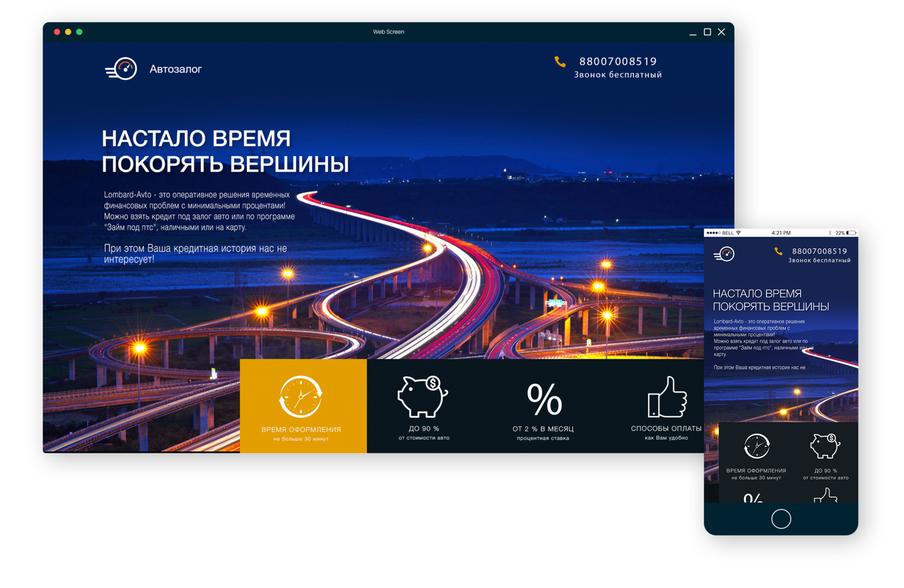904x588 pixels.
Task: Click the orange phone icon in the desktop header
Action: click(x=560, y=62)
